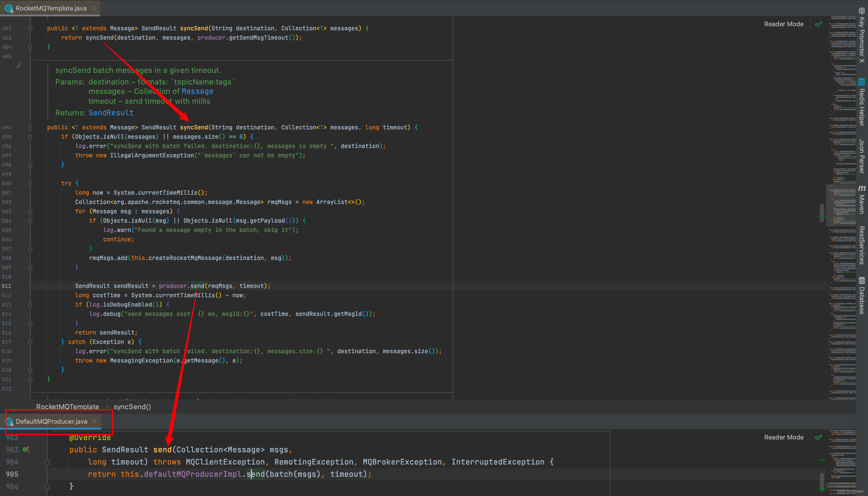Image resolution: width=868 pixels, height=496 pixels.
Task: Collapse the method at line 482
Action: [30, 29]
